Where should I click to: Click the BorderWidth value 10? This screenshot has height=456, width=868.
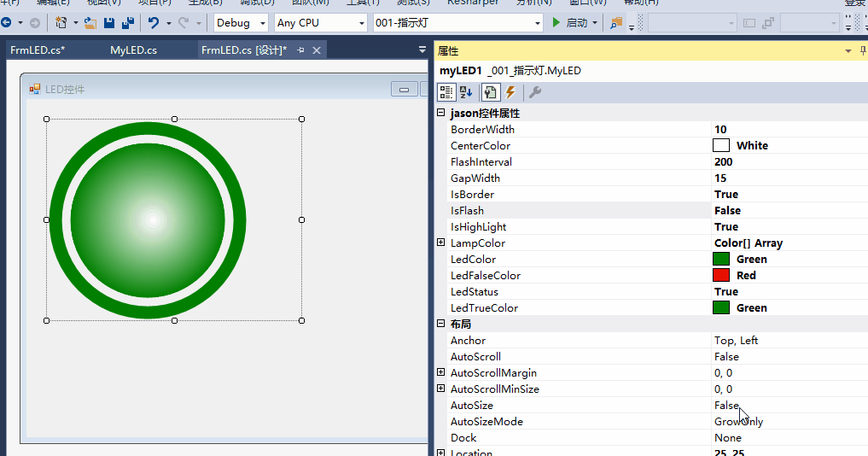tap(720, 129)
